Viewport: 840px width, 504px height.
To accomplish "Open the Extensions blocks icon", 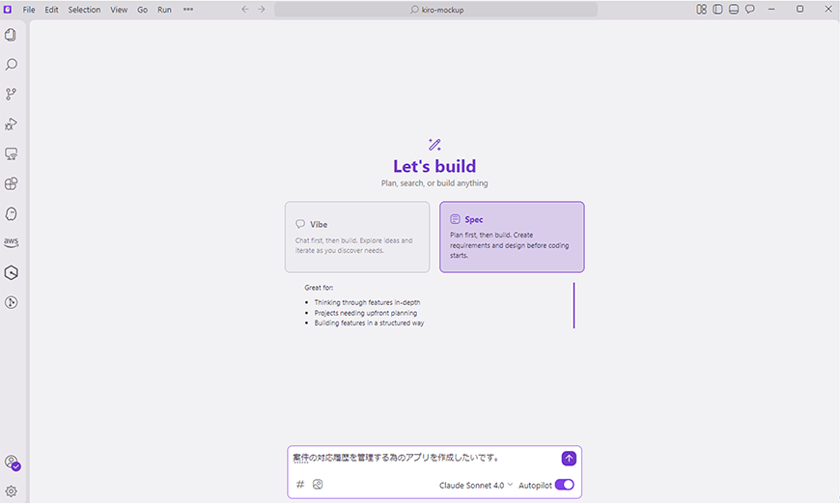I will point(11,183).
